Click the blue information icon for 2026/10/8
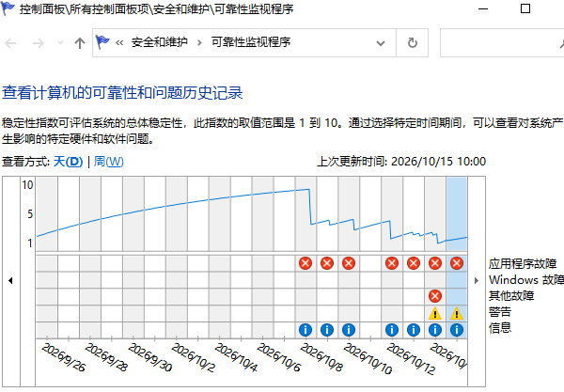The image size is (564, 392). [305, 329]
